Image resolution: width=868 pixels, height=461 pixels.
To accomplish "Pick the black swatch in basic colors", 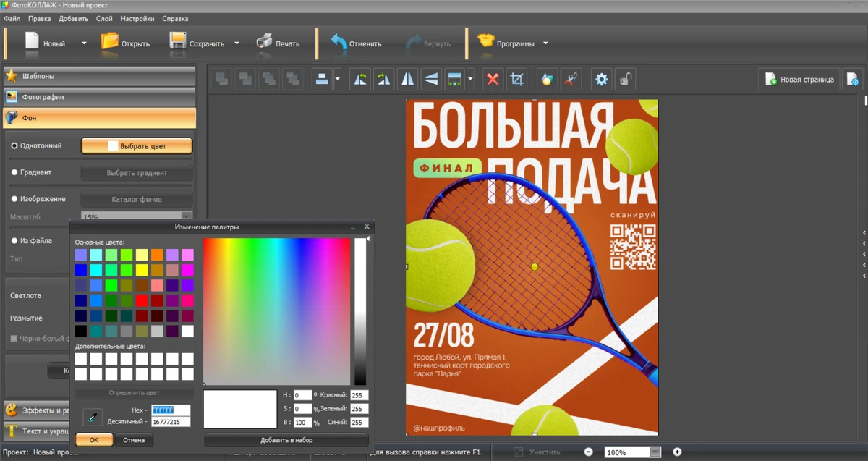I will click(81, 331).
